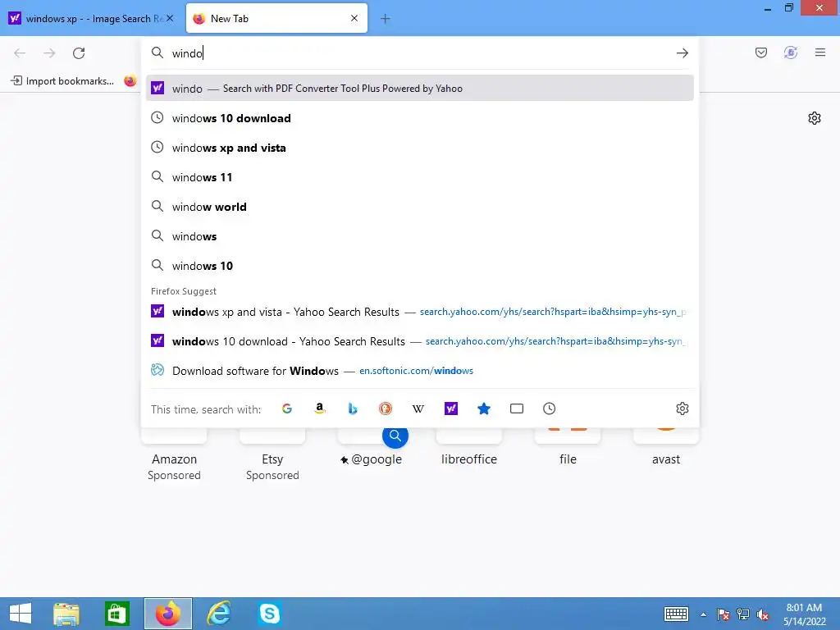This screenshot has height=630, width=840.
Task: Open search settings gear in dropdown
Action: pyautogui.click(x=682, y=409)
